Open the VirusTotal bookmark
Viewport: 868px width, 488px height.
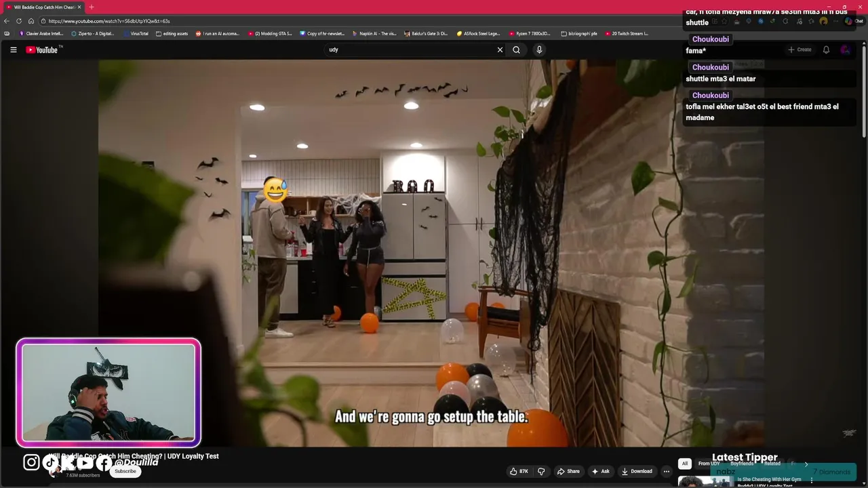(x=137, y=33)
